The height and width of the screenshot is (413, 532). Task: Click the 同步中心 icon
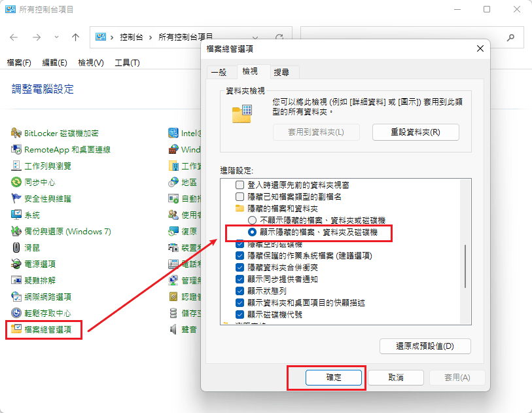[17, 182]
